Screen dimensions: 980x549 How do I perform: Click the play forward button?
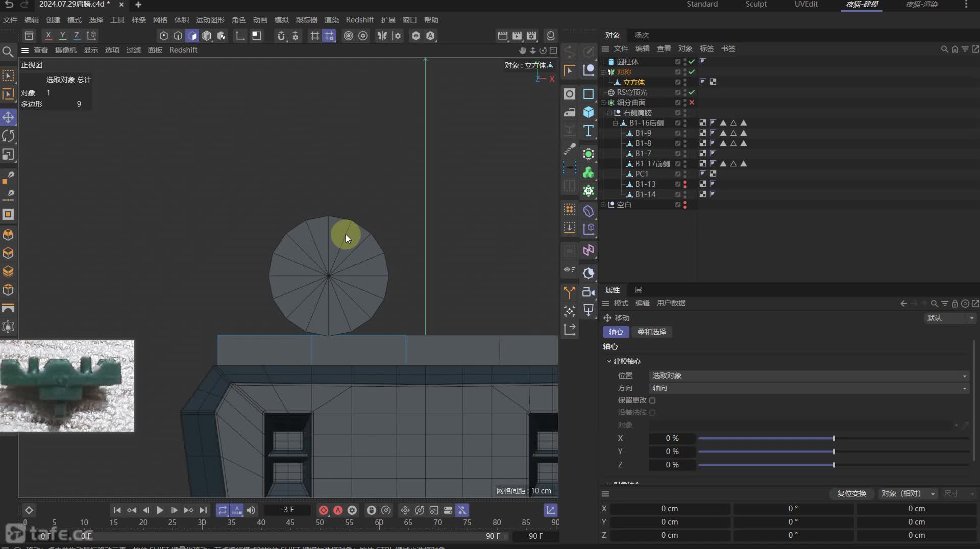(x=160, y=510)
